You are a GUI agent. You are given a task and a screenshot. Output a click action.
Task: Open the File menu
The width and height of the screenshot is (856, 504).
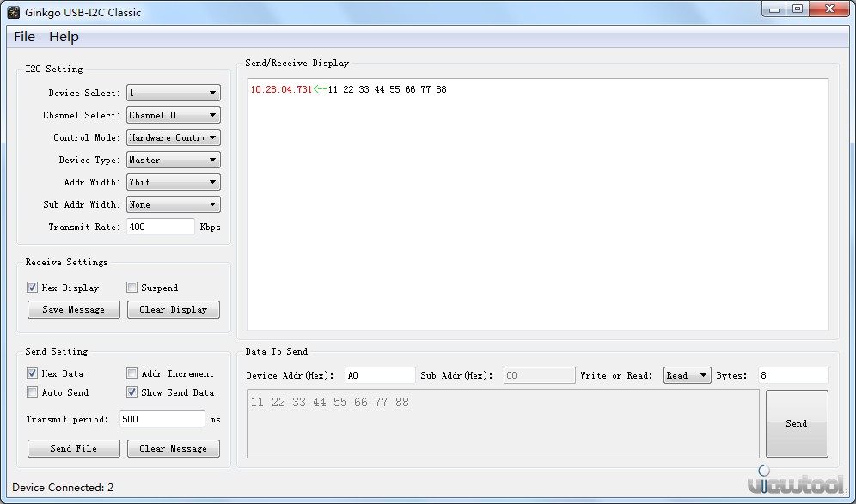pyautogui.click(x=24, y=37)
